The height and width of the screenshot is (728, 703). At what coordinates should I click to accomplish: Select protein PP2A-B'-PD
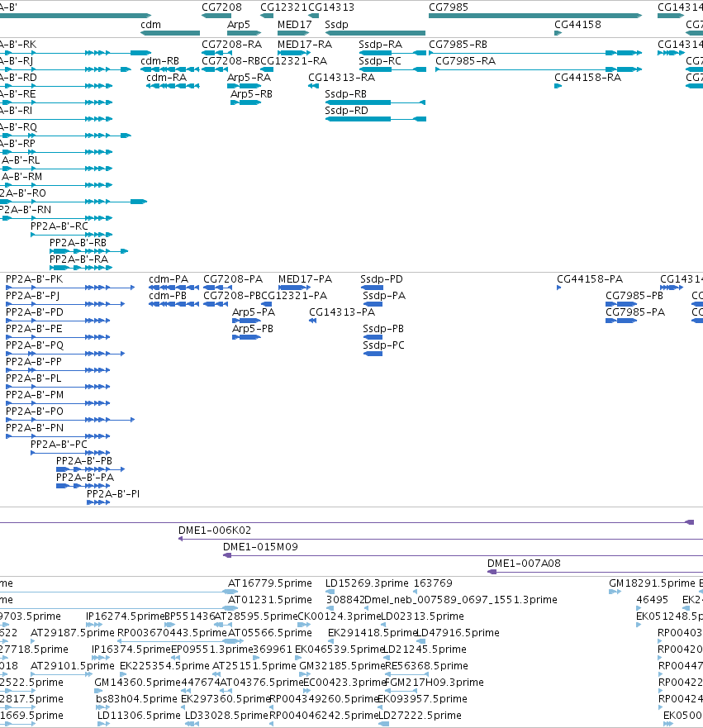[58, 321]
